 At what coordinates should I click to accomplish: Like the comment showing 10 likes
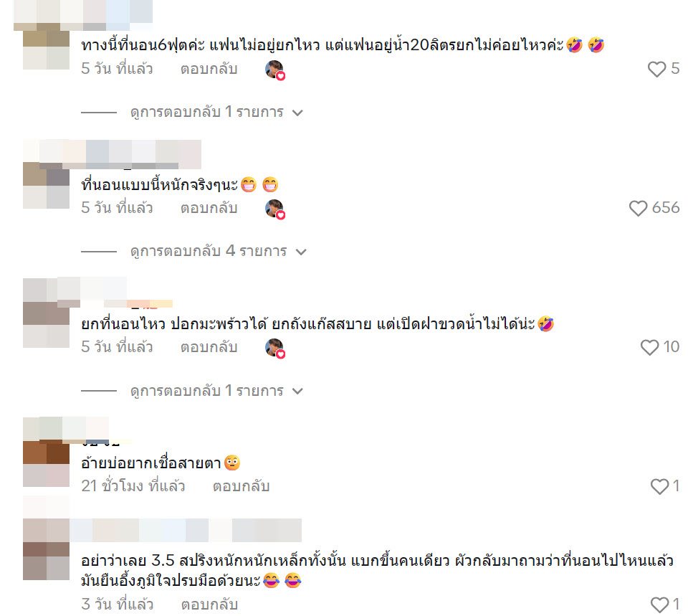pyautogui.click(x=649, y=347)
